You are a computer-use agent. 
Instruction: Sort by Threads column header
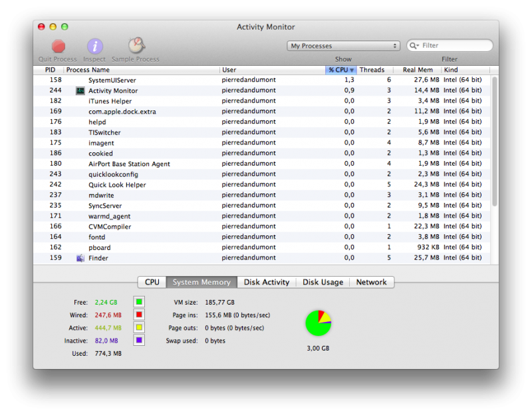point(374,70)
